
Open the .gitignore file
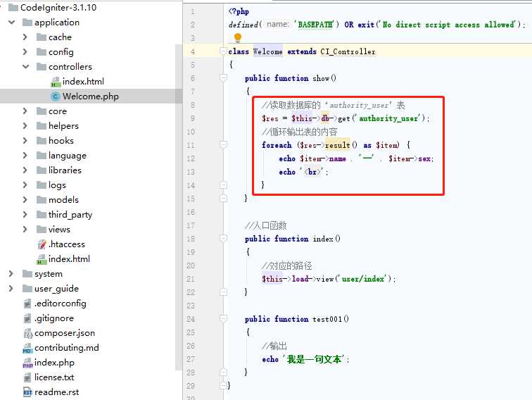tap(54, 318)
